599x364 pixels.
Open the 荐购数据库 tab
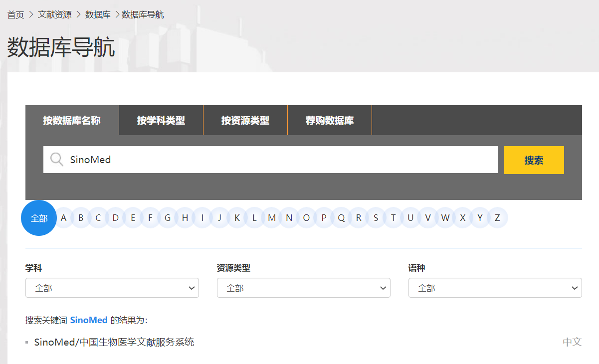(330, 121)
